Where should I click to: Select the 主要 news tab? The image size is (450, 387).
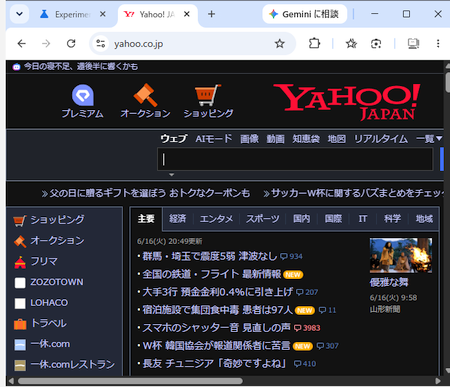(x=146, y=219)
